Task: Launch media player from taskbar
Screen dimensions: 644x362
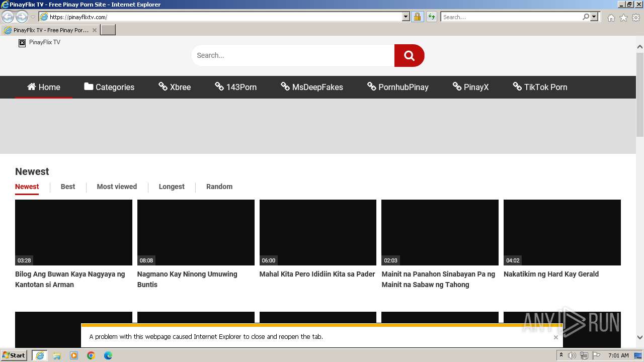Action: 74,355
